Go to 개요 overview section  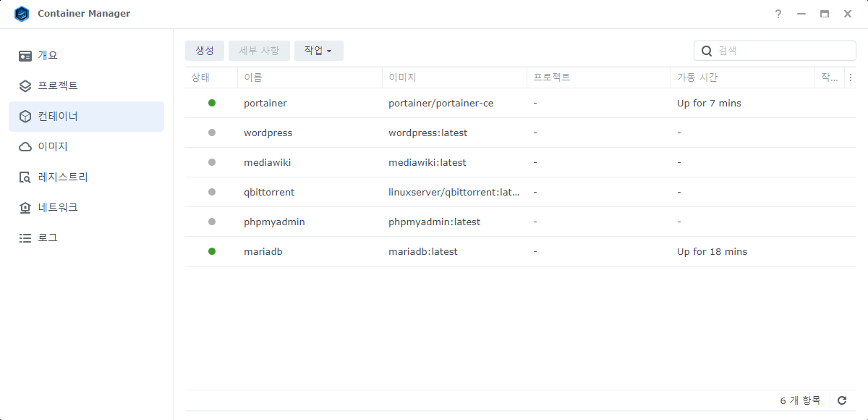click(86, 56)
